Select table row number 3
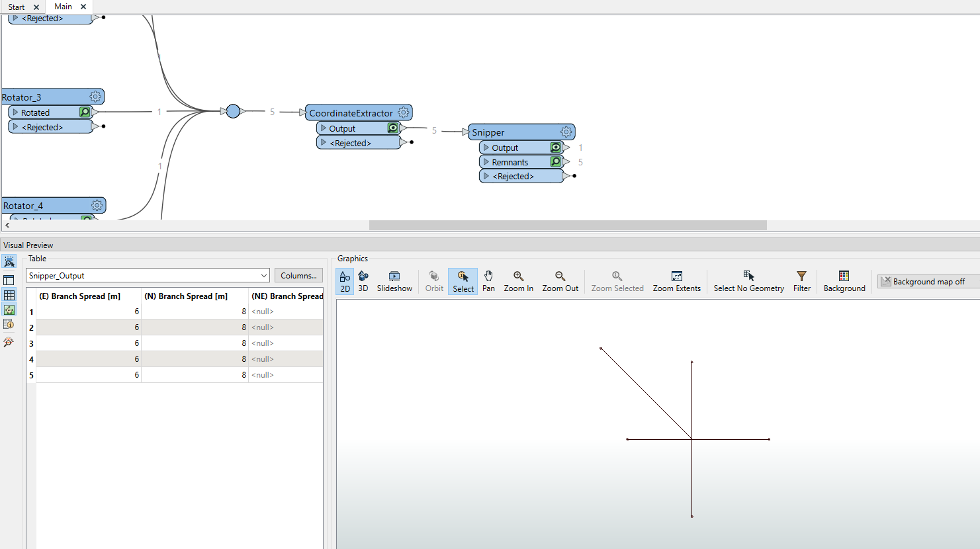Image resolution: width=980 pixels, height=549 pixels. click(31, 343)
